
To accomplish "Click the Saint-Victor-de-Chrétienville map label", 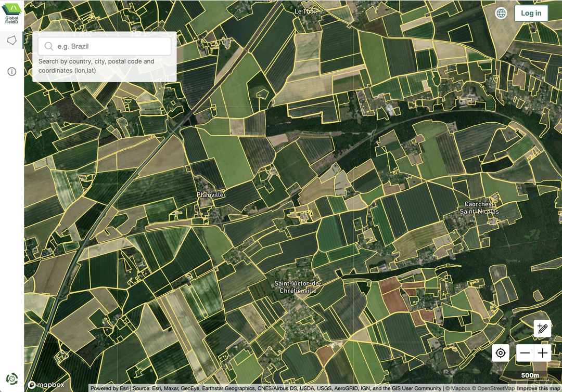I will tap(298, 287).
